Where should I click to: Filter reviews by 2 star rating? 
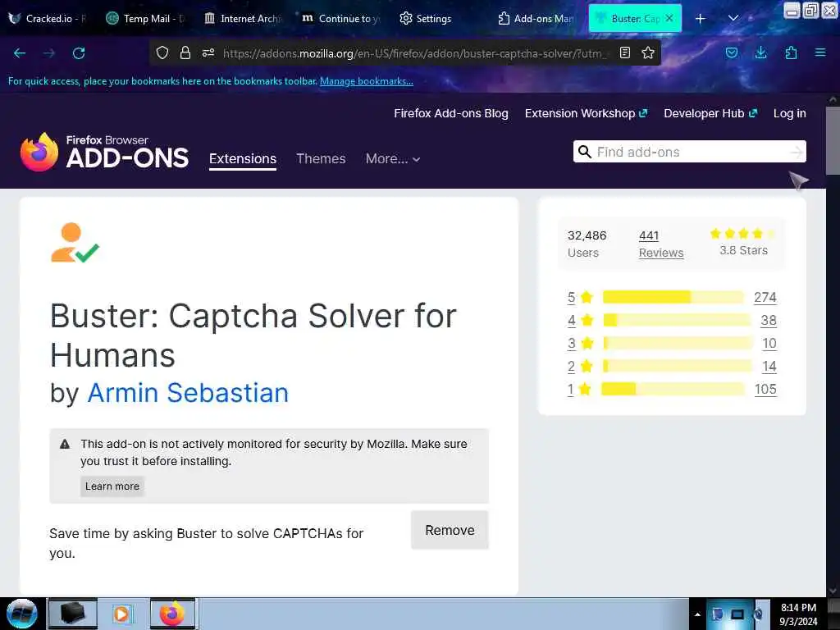point(580,366)
